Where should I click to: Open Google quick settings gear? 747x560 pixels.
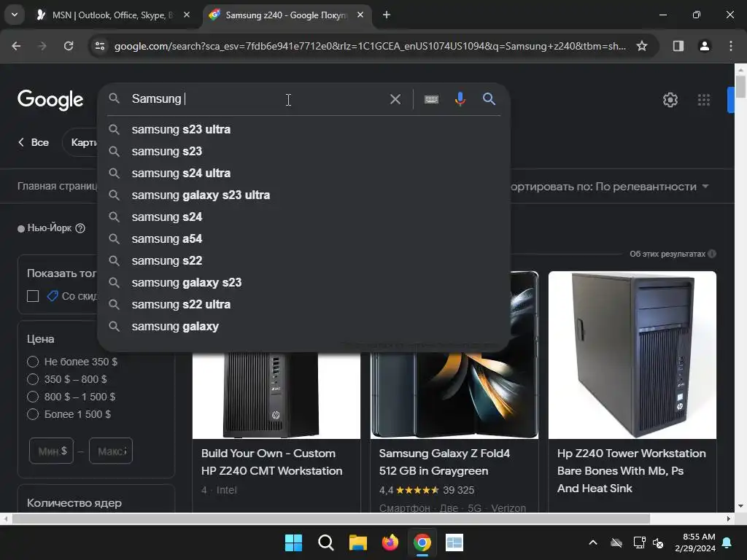pos(670,99)
